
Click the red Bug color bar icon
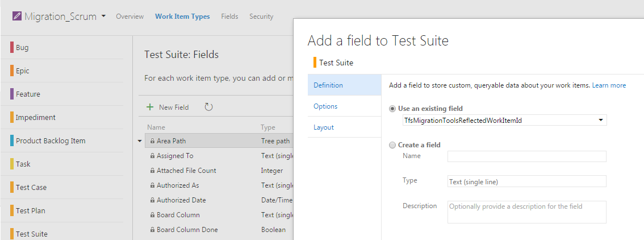coord(12,48)
